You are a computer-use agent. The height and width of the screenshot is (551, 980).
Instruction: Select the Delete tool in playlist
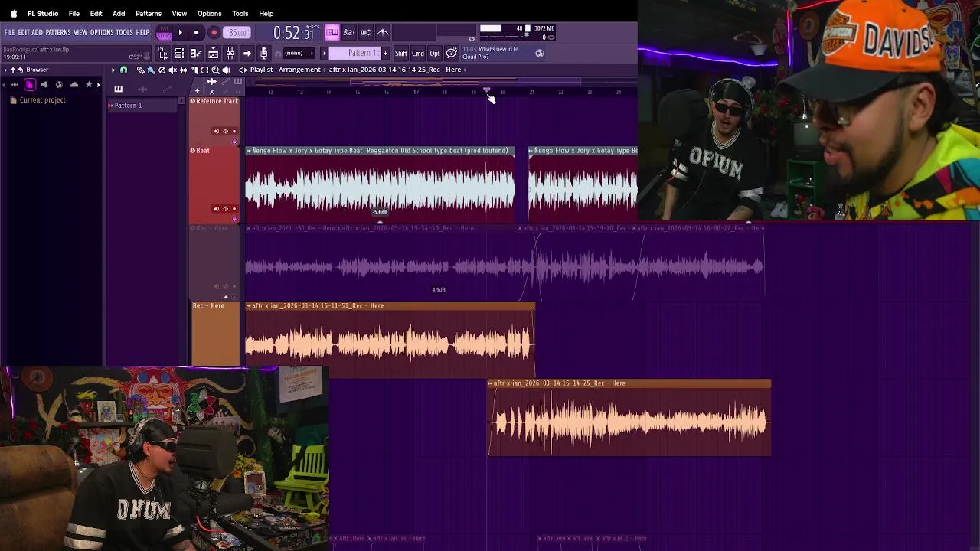[x=162, y=70]
